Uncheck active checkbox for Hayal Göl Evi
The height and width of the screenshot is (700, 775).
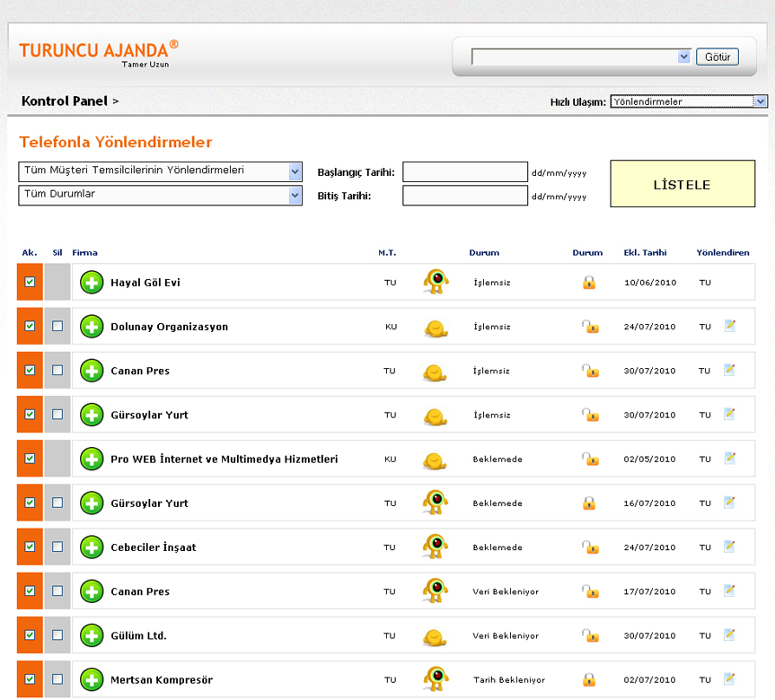(x=30, y=282)
